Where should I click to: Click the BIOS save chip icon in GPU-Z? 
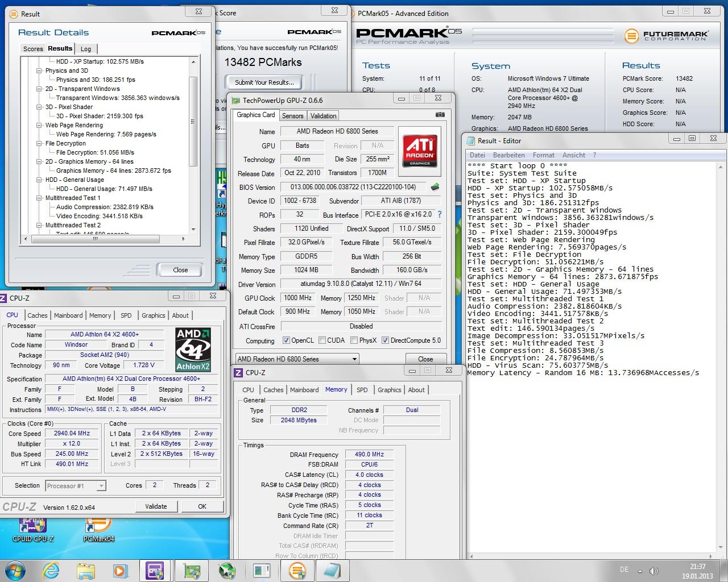(x=435, y=187)
